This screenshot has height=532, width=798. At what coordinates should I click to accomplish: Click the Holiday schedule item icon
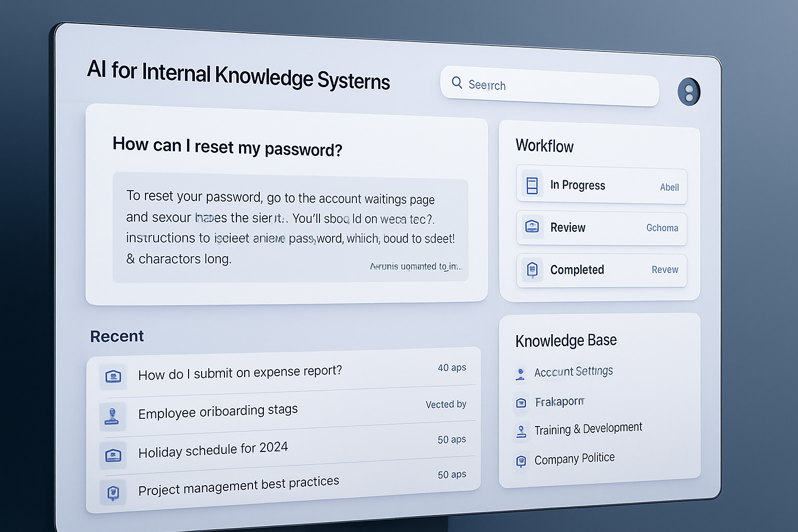click(113, 454)
